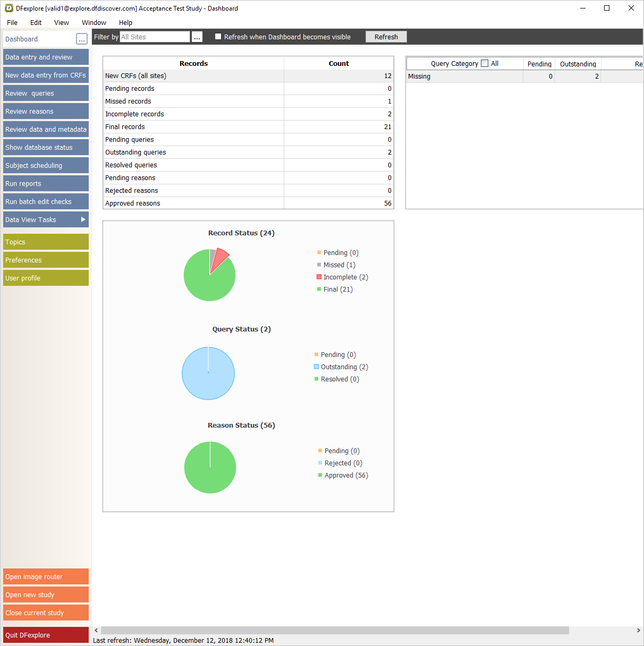
Task: Click the Data View Tasks arrow icon
Action: click(x=83, y=219)
